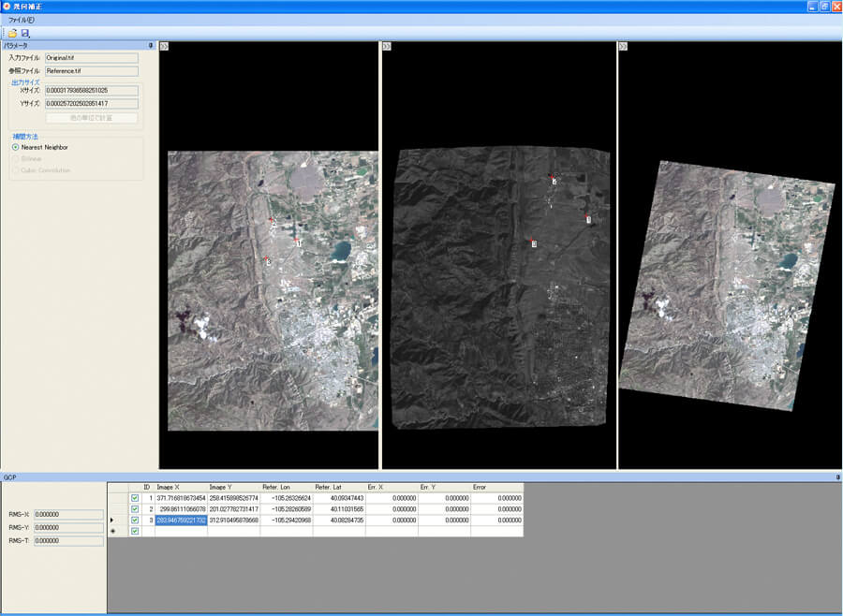Select Nearest Neighbor interpolation

(40, 147)
